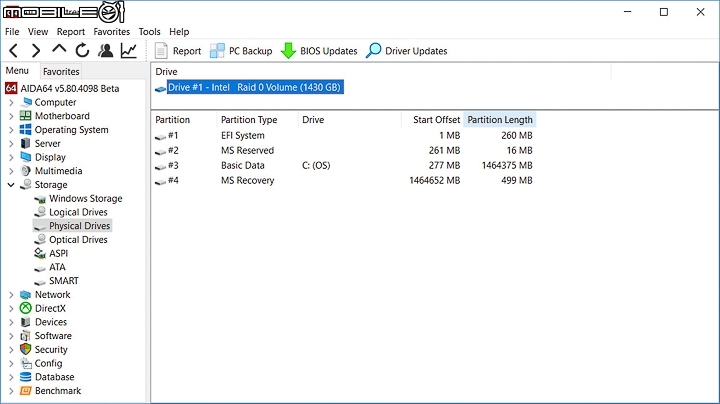The height and width of the screenshot is (404, 720).
Task: Click the Up one level arrow
Action: (x=59, y=50)
